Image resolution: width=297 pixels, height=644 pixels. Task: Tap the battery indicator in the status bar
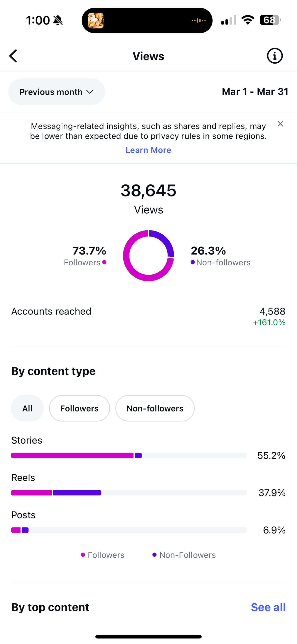coord(270,20)
